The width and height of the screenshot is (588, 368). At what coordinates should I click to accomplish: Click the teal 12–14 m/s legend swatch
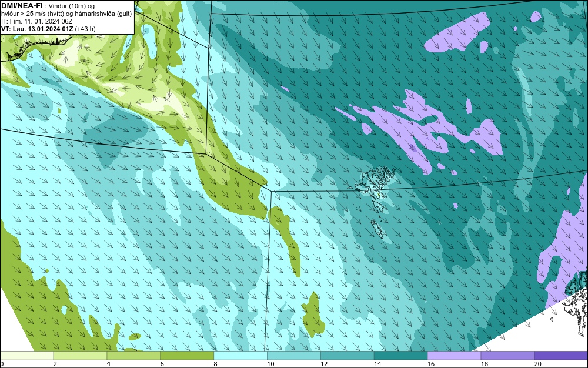pyautogui.click(x=348, y=355)
